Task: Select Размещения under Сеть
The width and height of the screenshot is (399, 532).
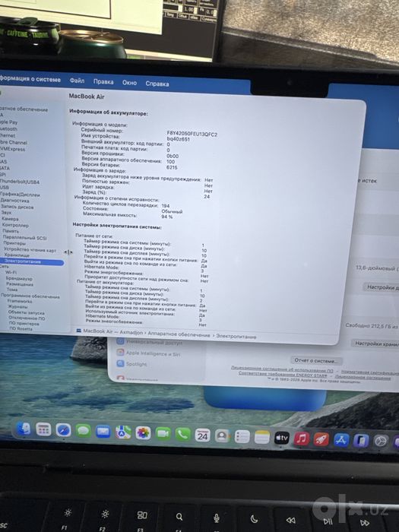Action: 20,284
